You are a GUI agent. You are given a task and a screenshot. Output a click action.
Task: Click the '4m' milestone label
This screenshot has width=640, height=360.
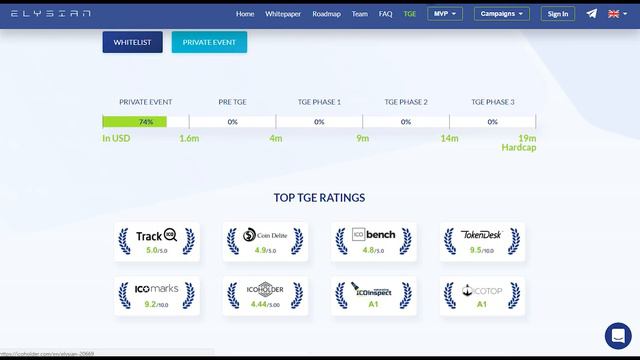point(276,138)
